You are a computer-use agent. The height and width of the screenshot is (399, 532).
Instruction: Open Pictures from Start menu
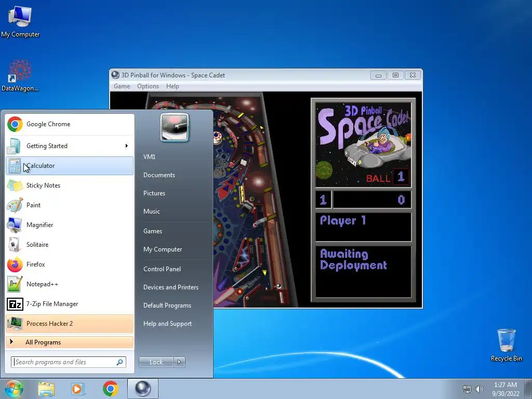pos(154,193)
